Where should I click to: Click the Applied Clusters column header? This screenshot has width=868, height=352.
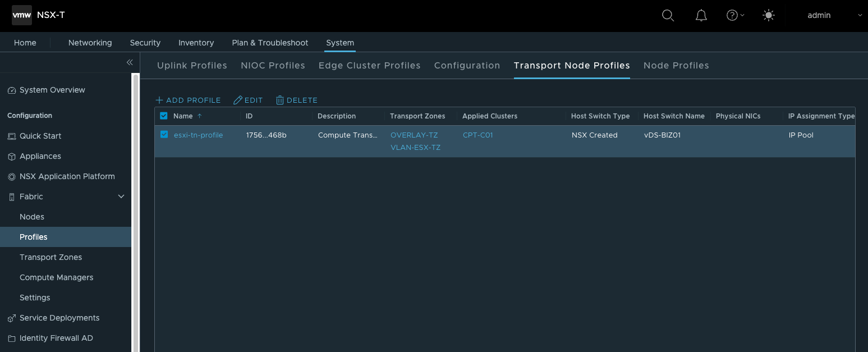(490, 116)
